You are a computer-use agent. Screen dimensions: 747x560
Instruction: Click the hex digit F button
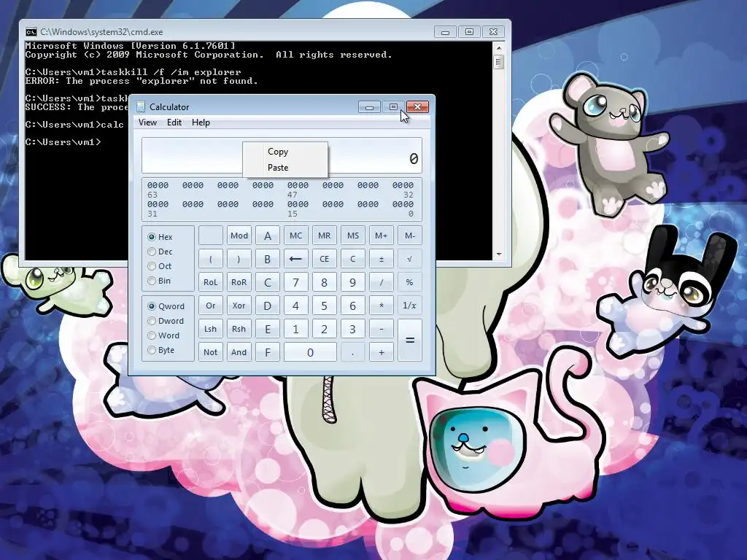(x=267, y=352)
